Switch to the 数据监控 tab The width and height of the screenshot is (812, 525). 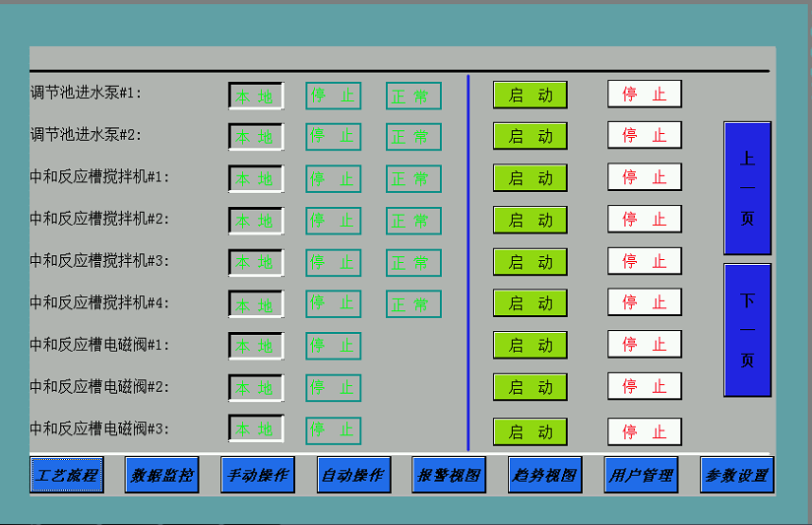162,476
